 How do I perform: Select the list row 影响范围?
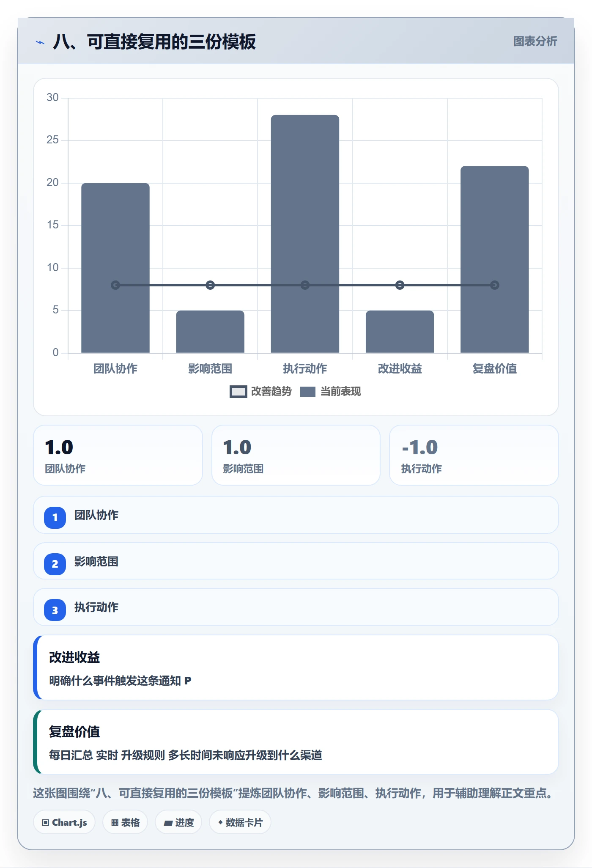click(x=296, y=561)
